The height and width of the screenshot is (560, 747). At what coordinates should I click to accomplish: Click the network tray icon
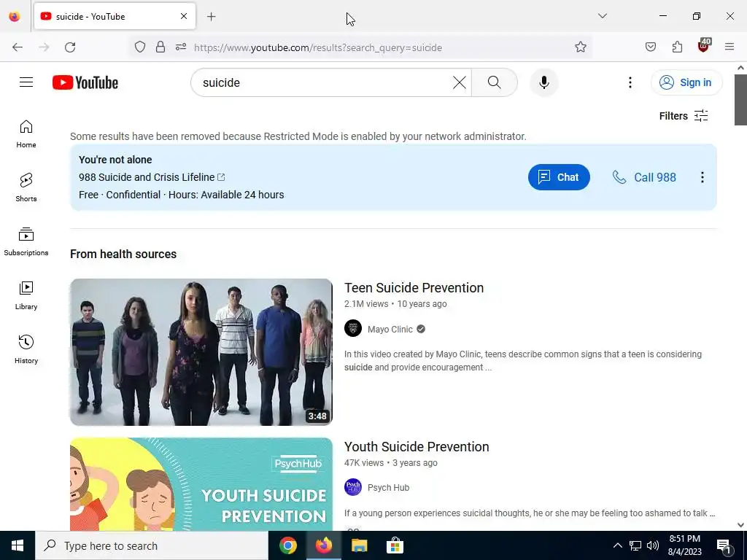pos(635,545)
